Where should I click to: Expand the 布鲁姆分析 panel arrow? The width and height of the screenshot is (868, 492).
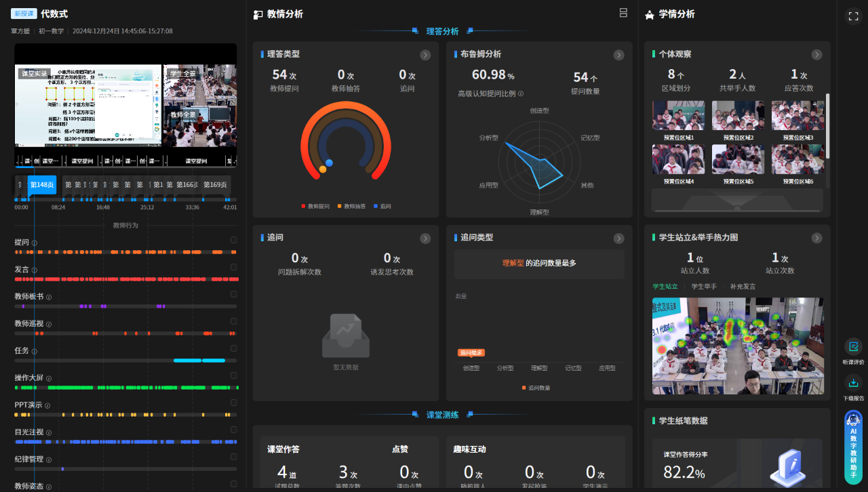pos(618,55)
